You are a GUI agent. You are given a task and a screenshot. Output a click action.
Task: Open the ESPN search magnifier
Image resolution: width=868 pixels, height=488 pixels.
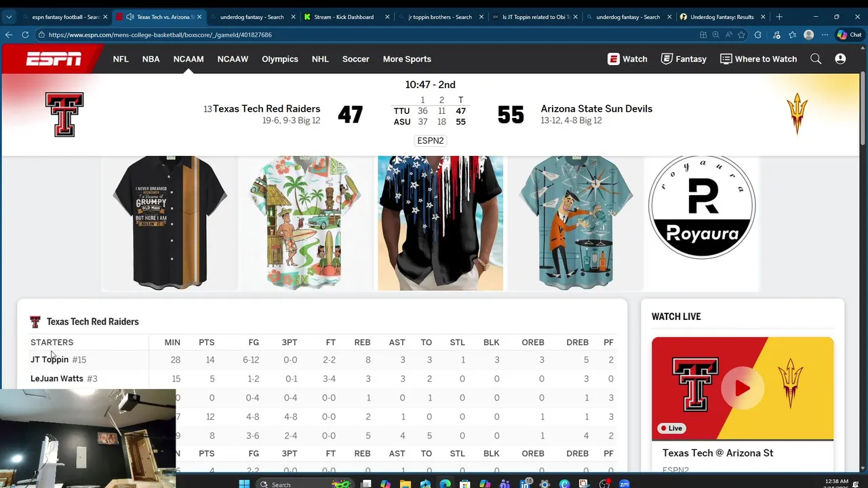coord(816,59)
